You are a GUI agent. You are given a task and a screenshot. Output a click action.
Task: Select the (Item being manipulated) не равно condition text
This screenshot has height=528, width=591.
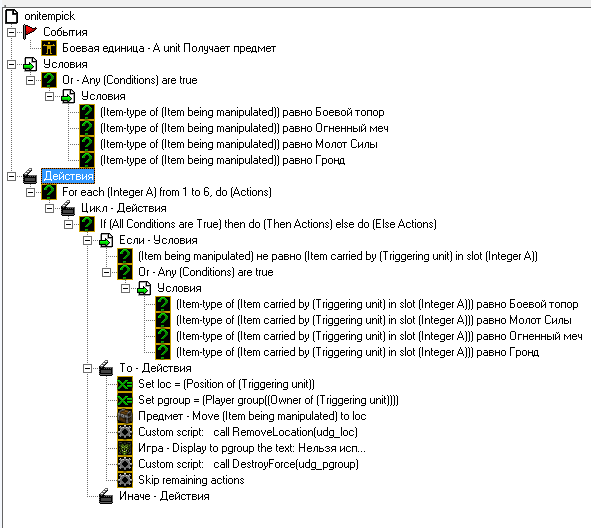pyautogui.click(x=338, y=256)
